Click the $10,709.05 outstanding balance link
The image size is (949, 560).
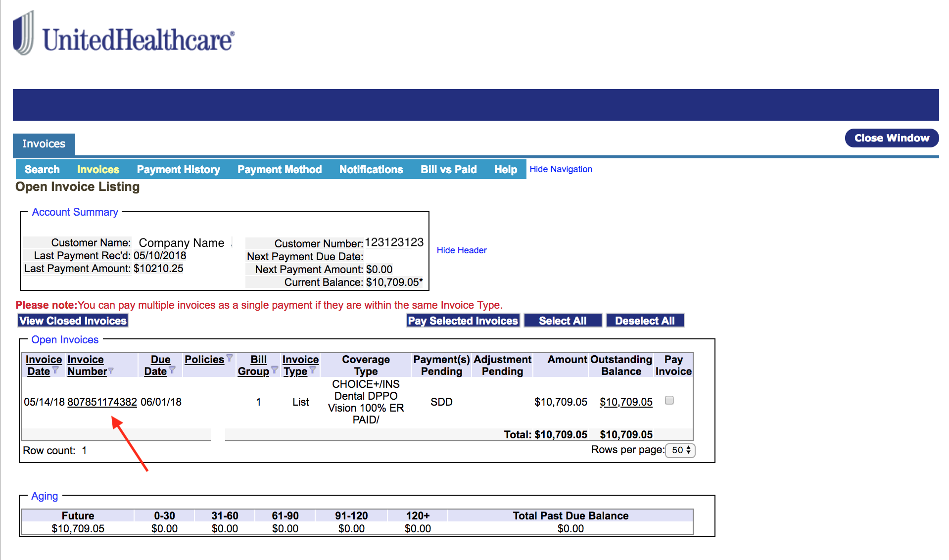coord(626,402)
